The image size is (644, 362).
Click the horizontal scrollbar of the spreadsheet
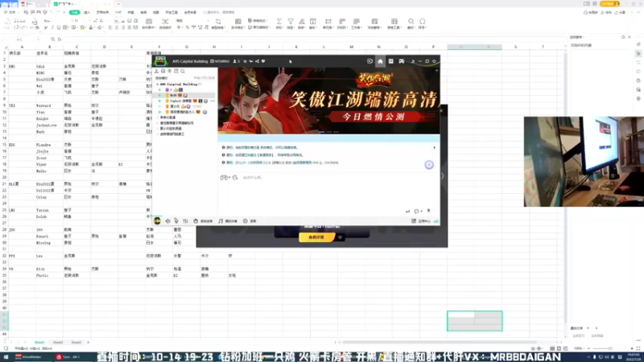coord(440,343)
